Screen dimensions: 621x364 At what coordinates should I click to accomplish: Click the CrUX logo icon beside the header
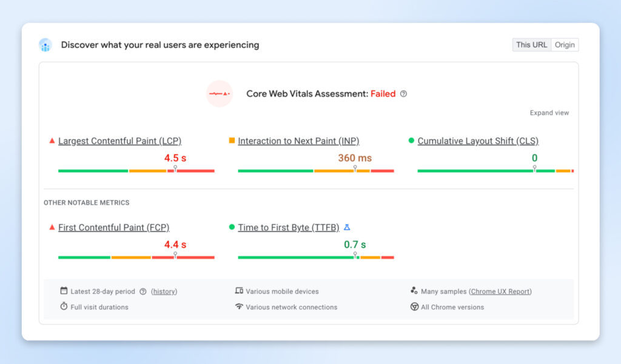pos(45,45)
